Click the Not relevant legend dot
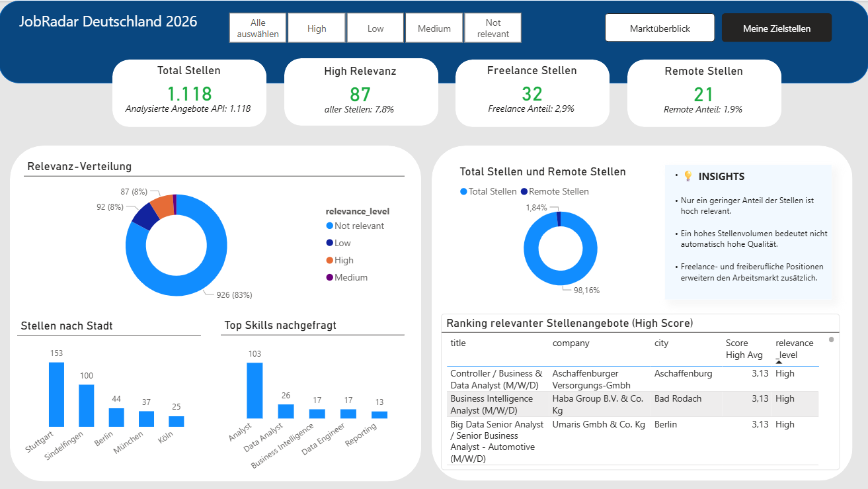The image size is (868, 489). tap(330, 226)
